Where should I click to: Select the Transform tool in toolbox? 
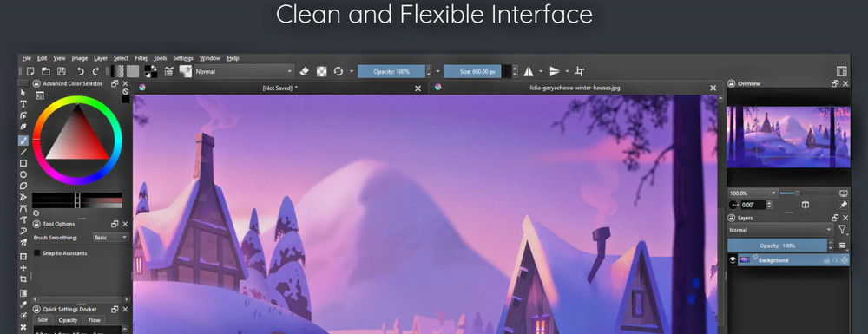[x=23, y=257]
